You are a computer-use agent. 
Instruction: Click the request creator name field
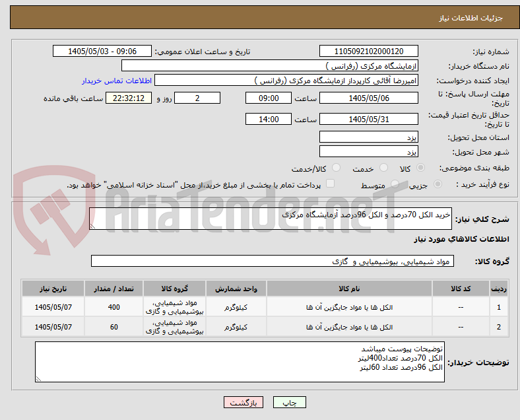click(286, 81)
